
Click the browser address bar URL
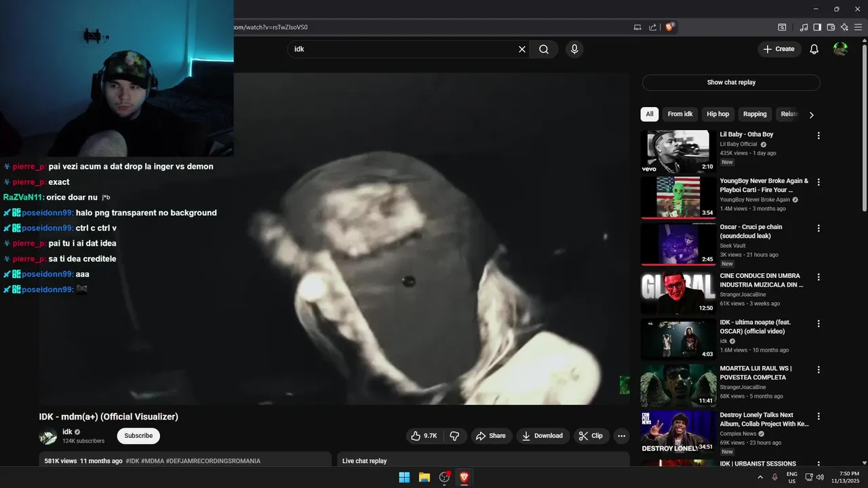271,27
